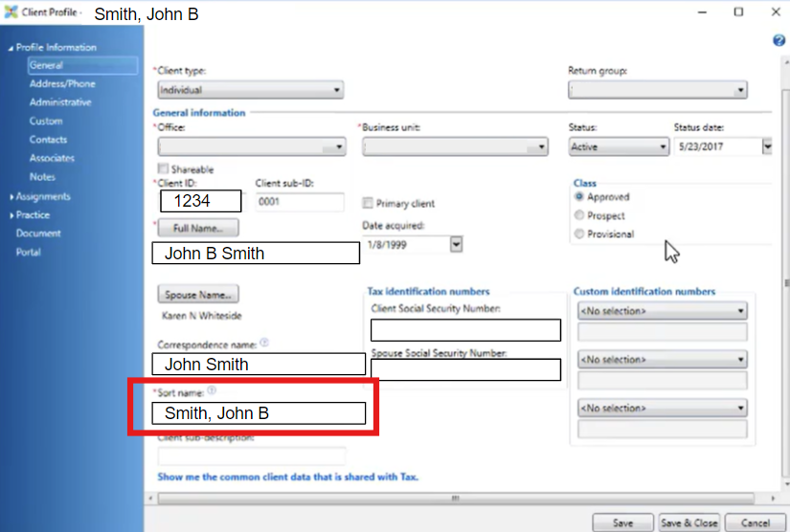Click the spouse name text Karen N Whiteside
The height and width of the screenshot is (532, 790).
click(x=201, y=316)
